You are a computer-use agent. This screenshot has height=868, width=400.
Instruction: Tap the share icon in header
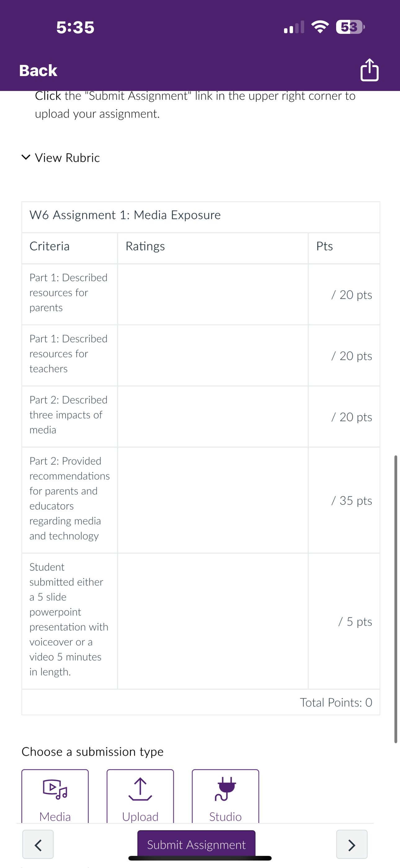click(369, 70)
